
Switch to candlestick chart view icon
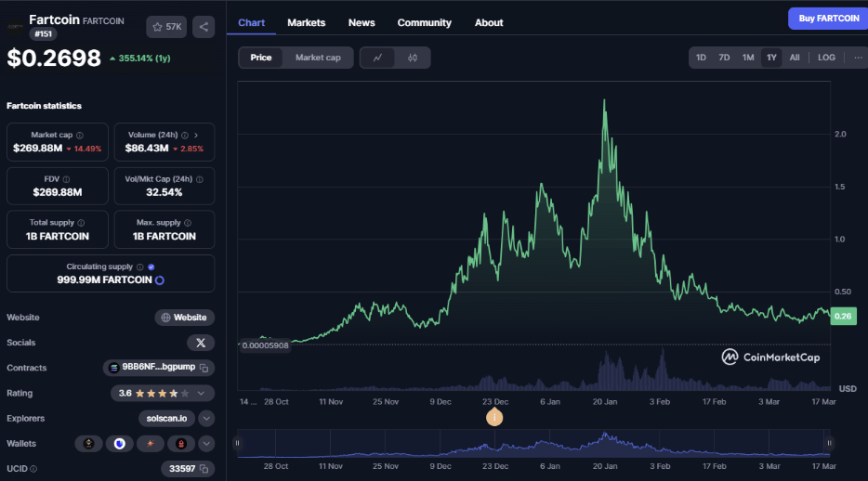point(413,58)
